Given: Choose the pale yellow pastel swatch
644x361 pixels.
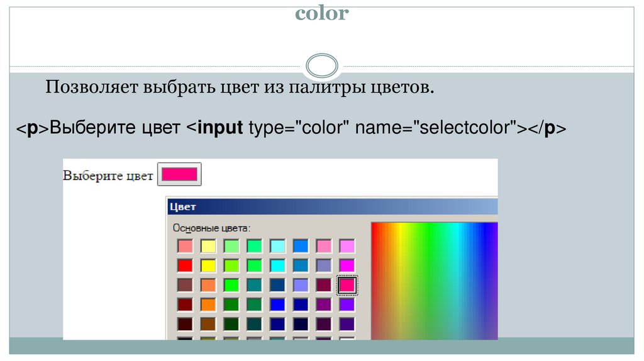Looking at the screenshot, I should 208,246.
